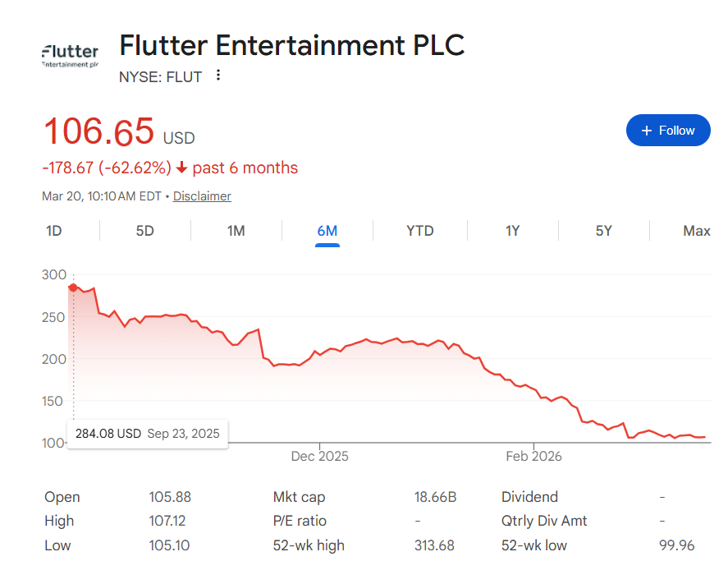The width and height of the screenshot is (728, 584).
Task: Select the 5Y time range tab
Action: [603, 231]
